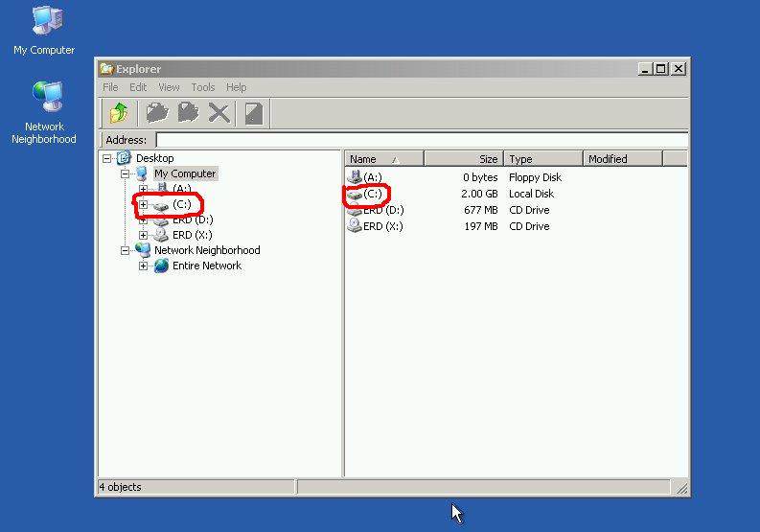Screen dimensions: 760x532
Task: Sort by the Name column header
Action: (384, 158)
